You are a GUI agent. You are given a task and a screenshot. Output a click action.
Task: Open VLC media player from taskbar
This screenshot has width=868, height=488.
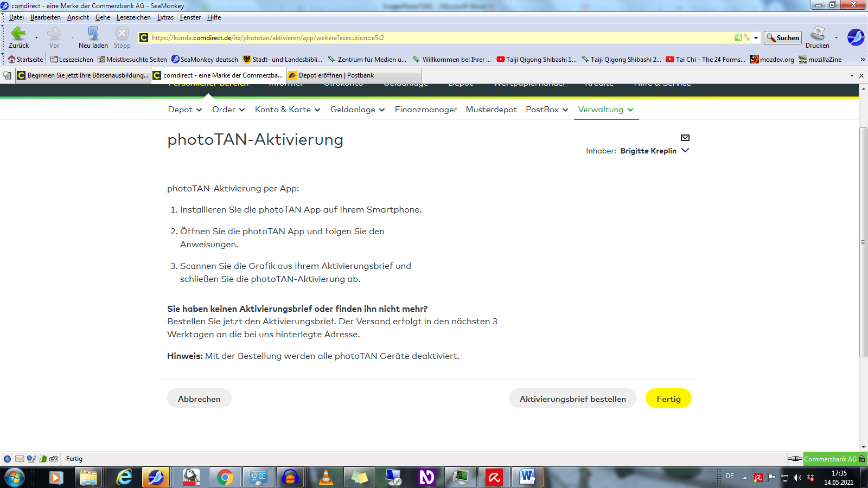click(x=325, y=477)
